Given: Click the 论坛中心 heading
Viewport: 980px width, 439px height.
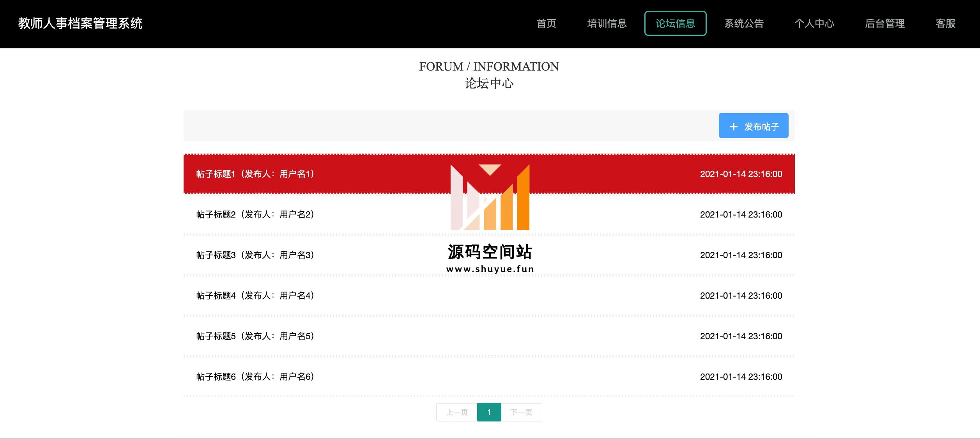Looking at the screenshot, I should coord(489,83).
